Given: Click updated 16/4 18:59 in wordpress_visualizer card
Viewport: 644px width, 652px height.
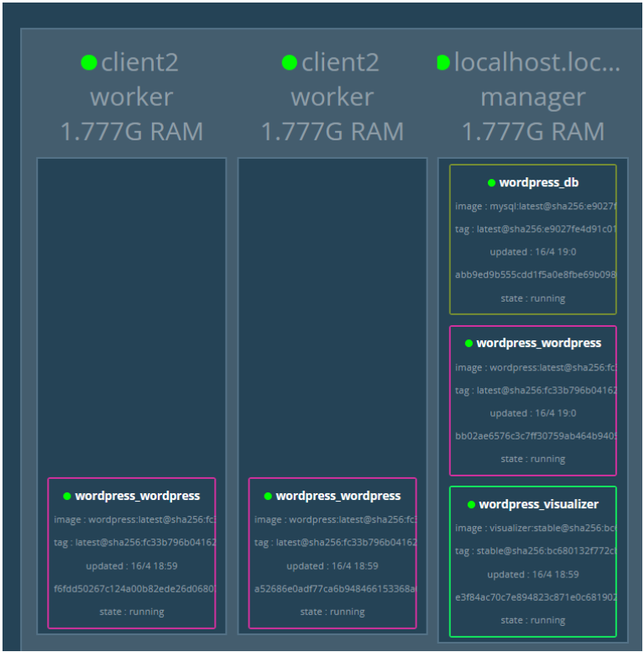Looking at the screenshot, I should 533,575.
